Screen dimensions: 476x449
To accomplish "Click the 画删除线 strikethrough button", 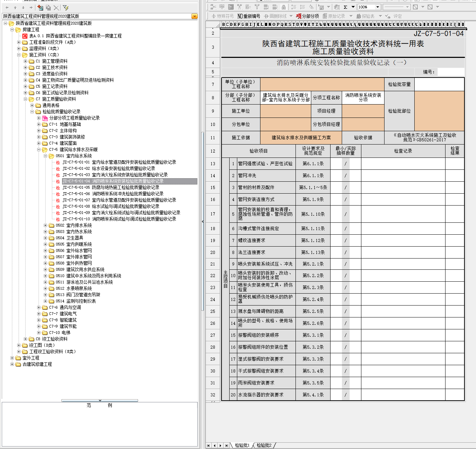I will [276, 16].
